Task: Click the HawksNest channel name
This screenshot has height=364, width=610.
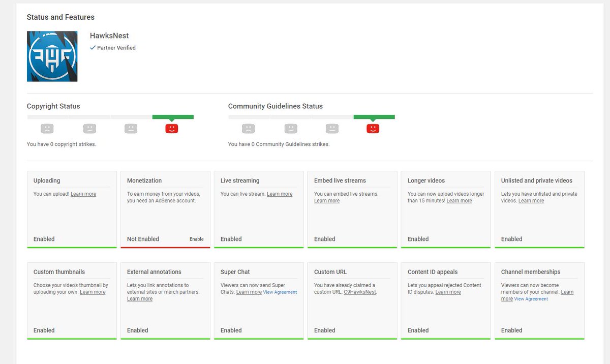Action: tap(109, 36)
